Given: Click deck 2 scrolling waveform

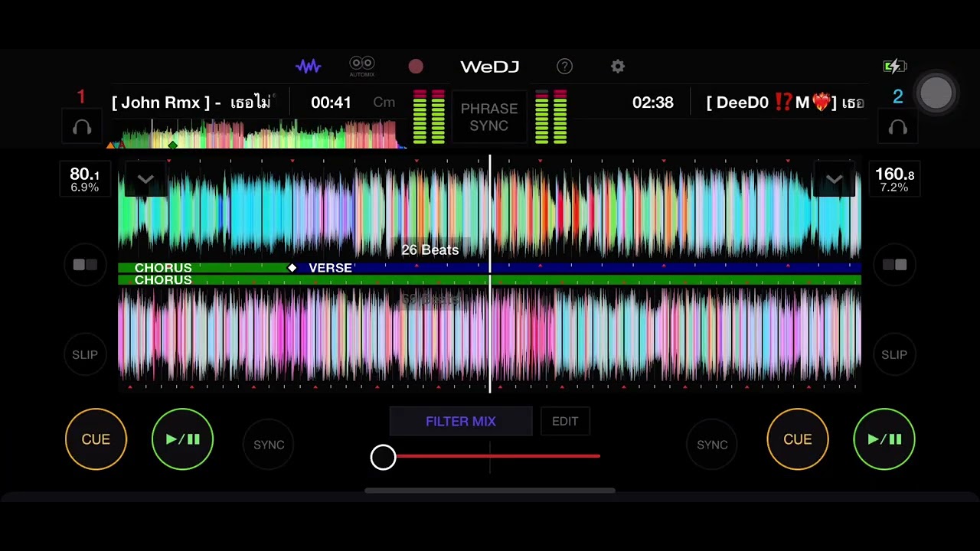Looking at the screenshot, I should pos(490,337).
